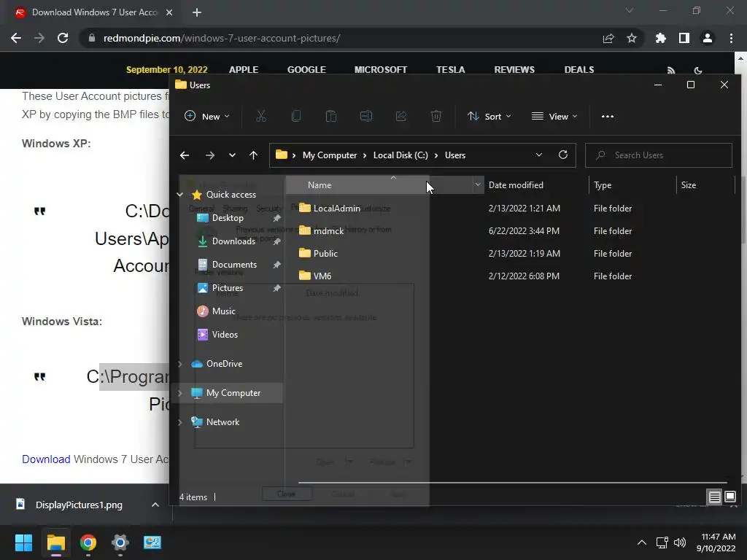
Task: Expand the Network tree node
Action: (x=179, y=422)
